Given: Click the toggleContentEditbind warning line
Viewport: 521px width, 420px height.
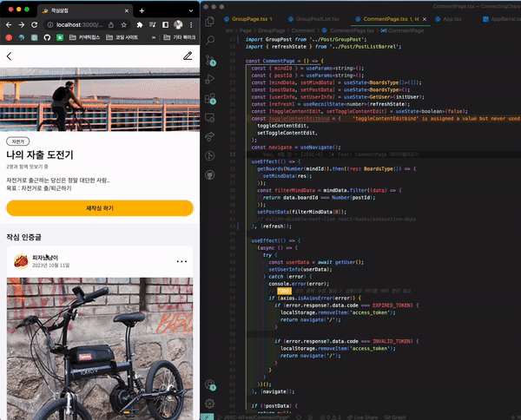Looking at the screenshot, I should [382, 119].
